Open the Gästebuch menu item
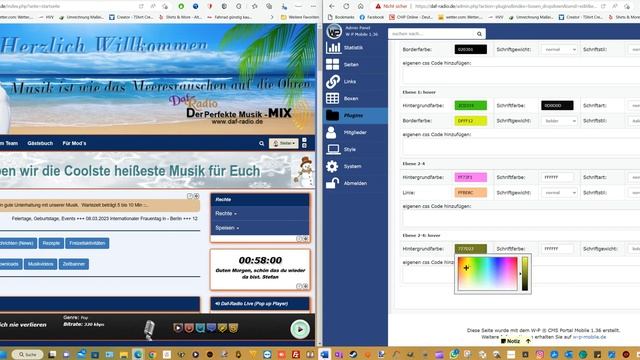The image size is (640, 360). (x=40, y=143)
